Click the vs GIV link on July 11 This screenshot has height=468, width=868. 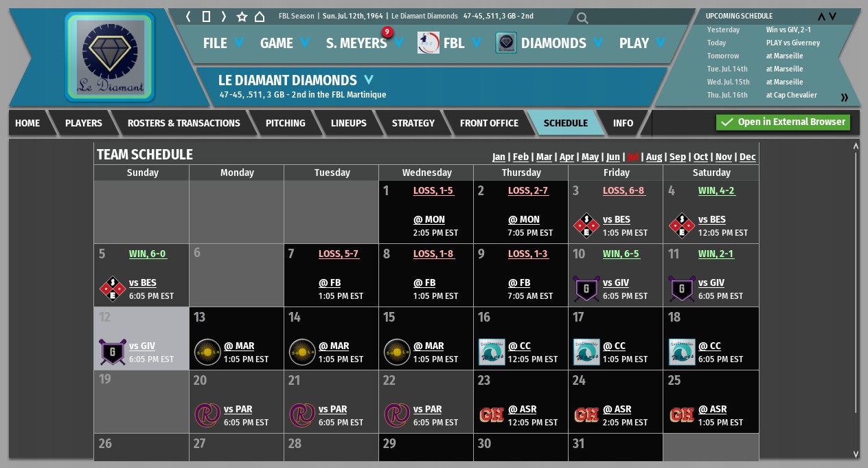(x=711, y=282)
